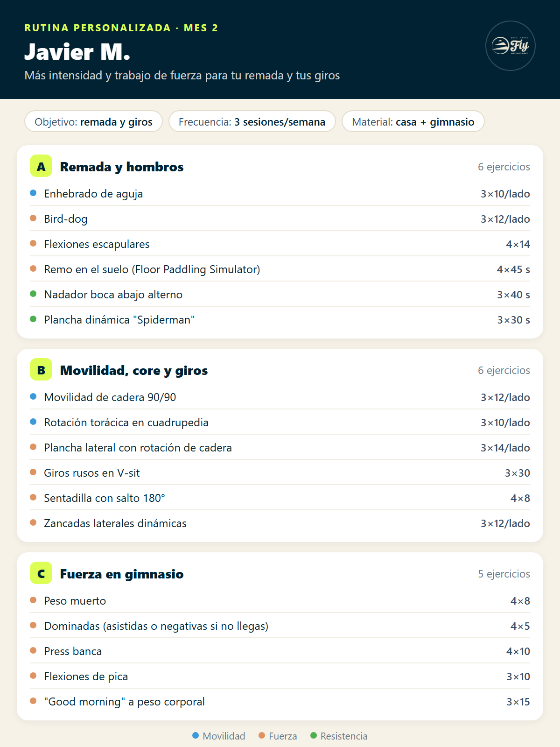Click the Objetivo: remada y giros pill

click(x=93, y=121)
